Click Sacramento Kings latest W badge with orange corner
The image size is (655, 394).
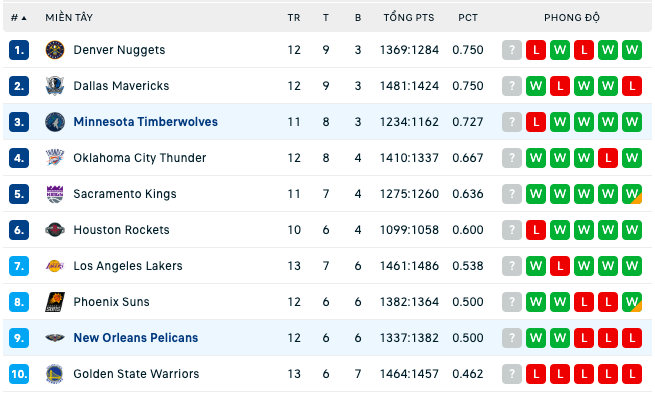(632, 194)
